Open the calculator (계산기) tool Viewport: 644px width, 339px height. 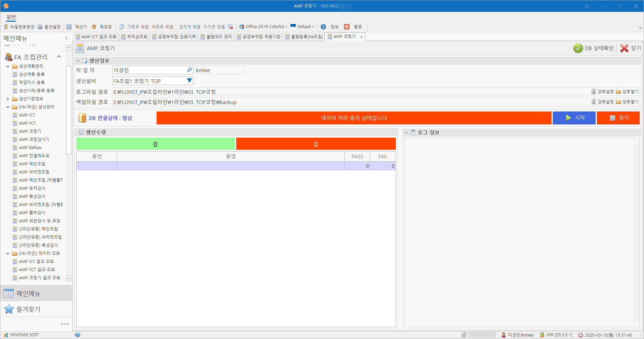69,27
